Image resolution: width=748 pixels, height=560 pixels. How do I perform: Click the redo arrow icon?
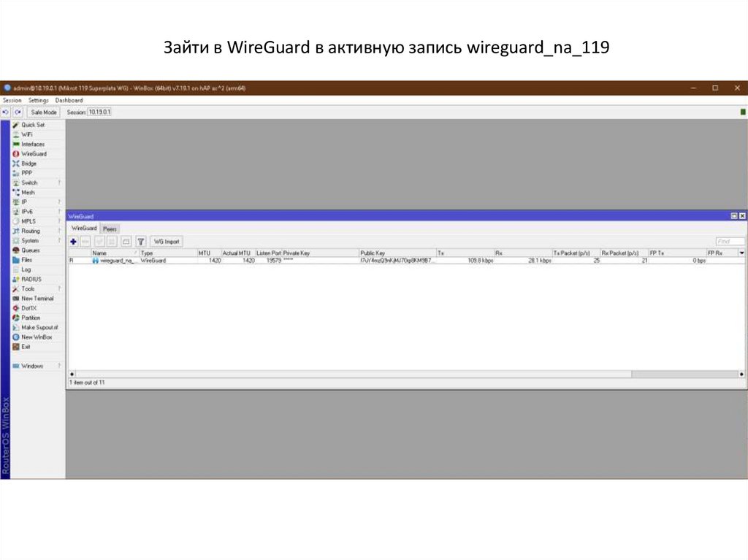click(x=18, y=112)
